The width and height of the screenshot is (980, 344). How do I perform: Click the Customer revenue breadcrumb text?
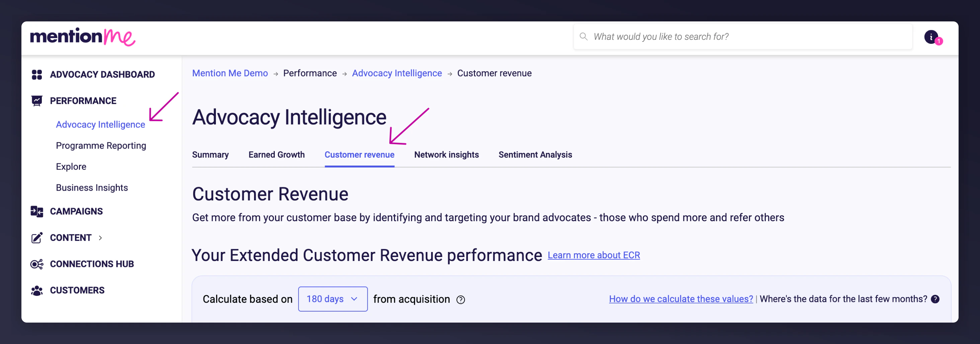click(495, 73)
